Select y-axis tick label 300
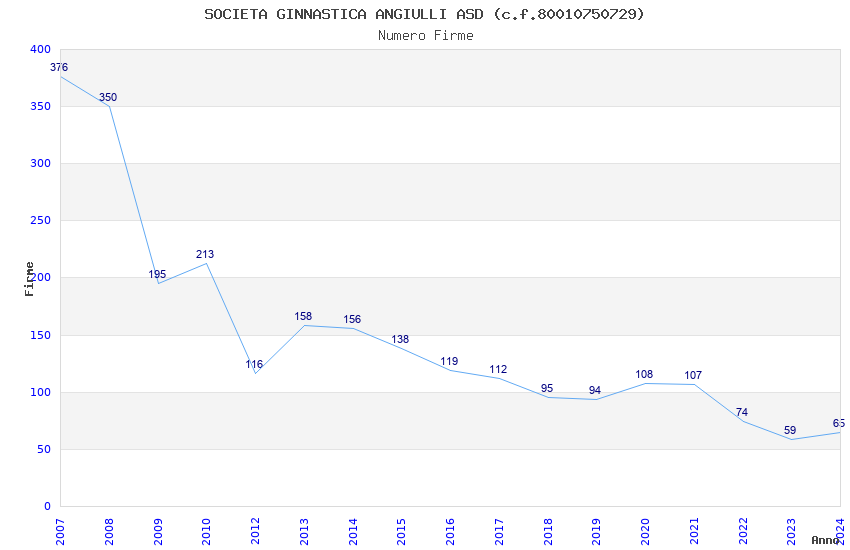850x550 pixels. 41,163
